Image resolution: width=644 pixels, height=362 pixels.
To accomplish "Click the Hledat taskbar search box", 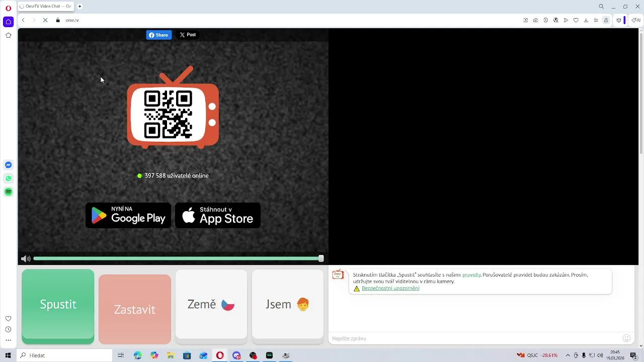I will click(x=64, y=355).
